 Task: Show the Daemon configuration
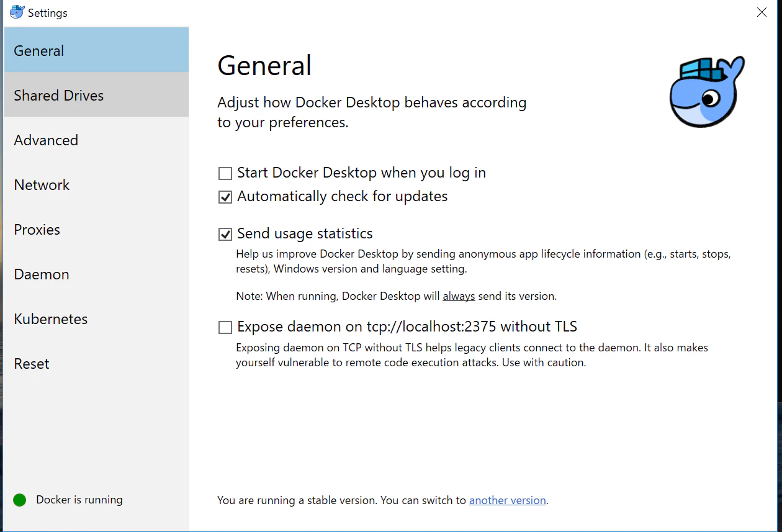tap(96, 274)
